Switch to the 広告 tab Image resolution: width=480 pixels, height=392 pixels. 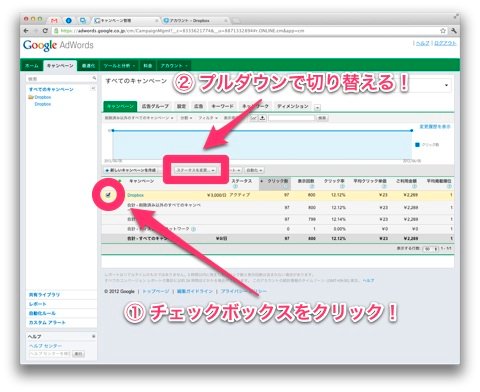[198, 106]
